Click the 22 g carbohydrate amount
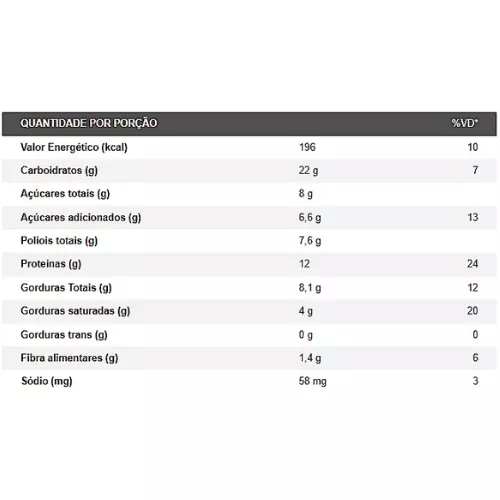Screen dimensions: 500x500 click(308, 171)
